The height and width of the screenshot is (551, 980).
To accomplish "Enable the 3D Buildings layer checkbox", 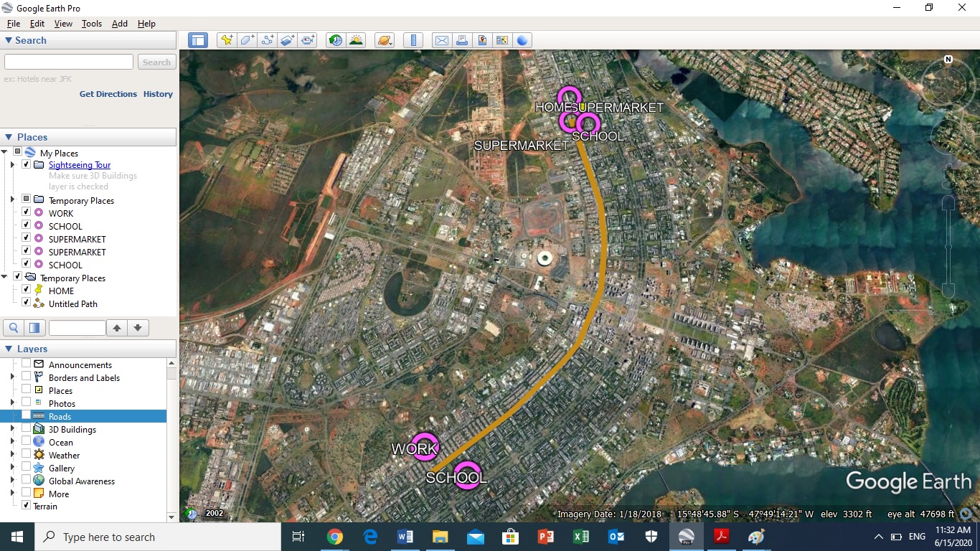I will (27, 428).
